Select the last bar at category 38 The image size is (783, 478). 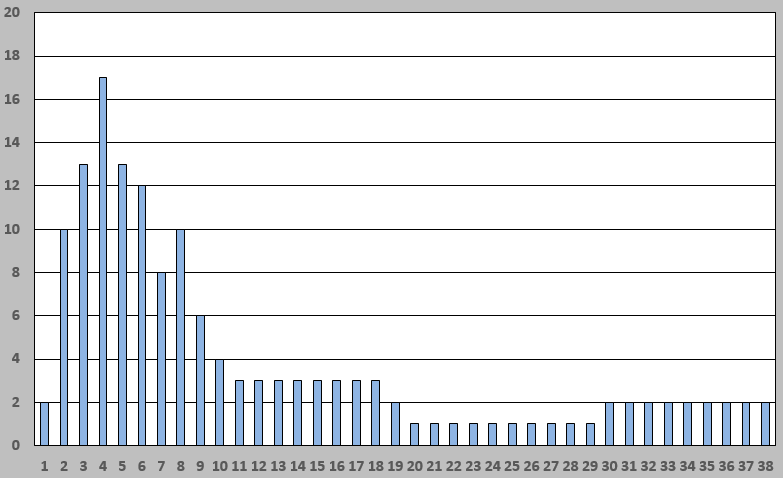coord(765,423)
